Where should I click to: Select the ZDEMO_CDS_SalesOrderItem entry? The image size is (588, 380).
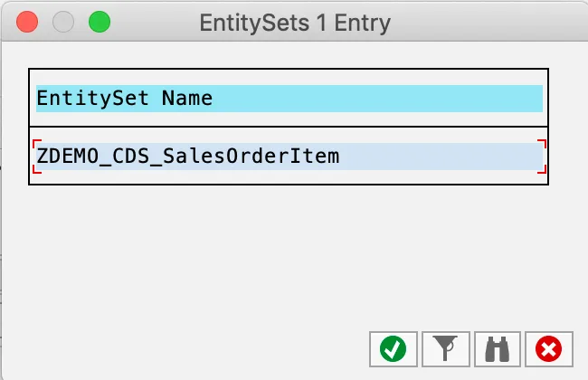pos(188,157)
